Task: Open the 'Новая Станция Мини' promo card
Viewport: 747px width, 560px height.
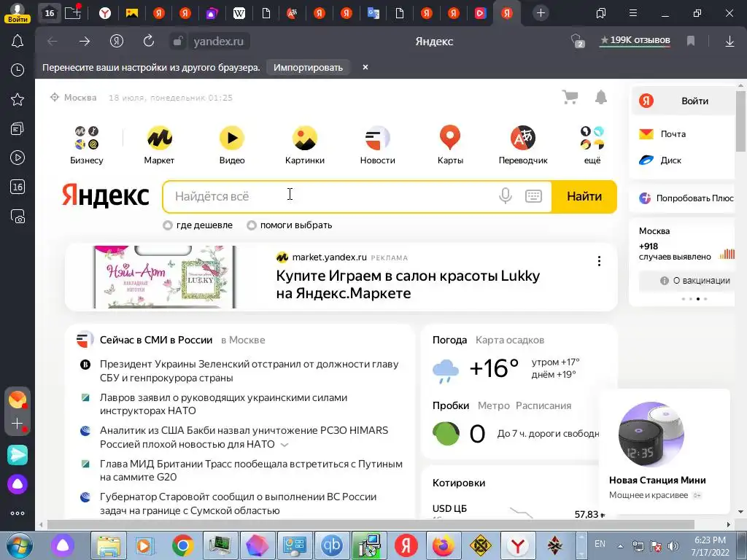Action: 664,451
